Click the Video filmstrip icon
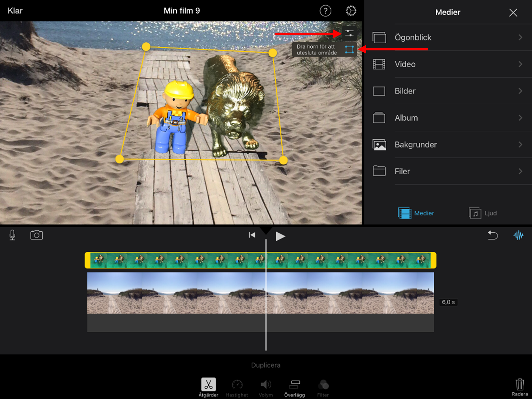Viewport: 532px width, 399px height. point(379,64)
